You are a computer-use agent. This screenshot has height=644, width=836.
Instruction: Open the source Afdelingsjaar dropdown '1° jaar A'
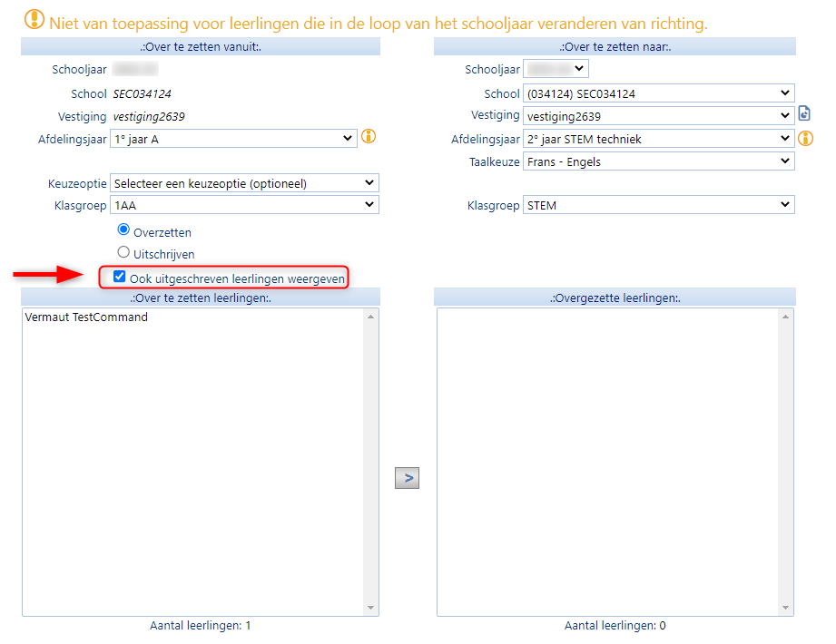(x=232, y=138)
